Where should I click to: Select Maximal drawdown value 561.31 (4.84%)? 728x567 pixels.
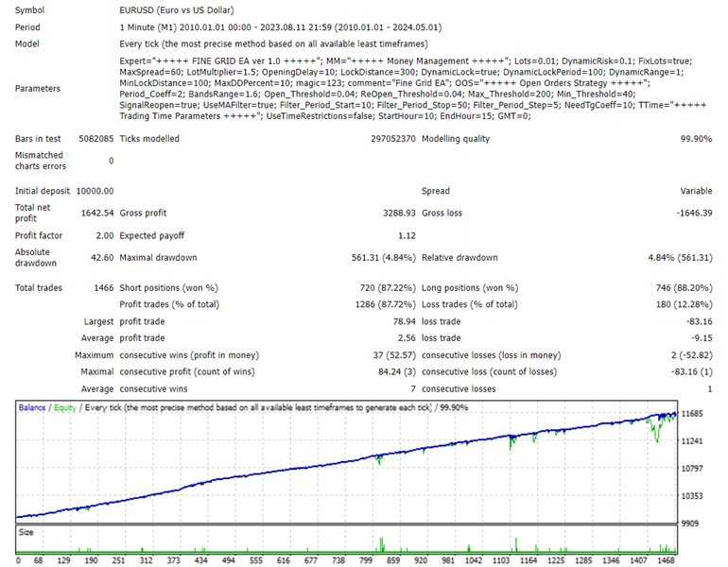point(384,257)
